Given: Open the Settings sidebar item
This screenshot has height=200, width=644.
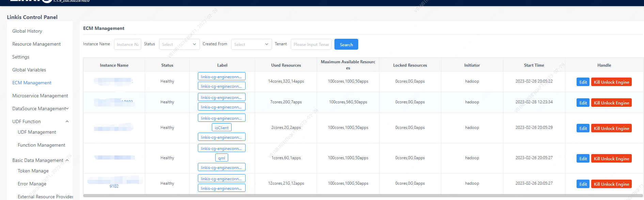Looking at the screenshot, I should (21, 57).
